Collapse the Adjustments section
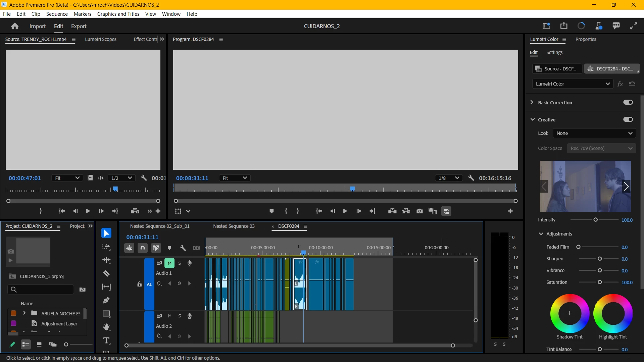 coord(541,234)
